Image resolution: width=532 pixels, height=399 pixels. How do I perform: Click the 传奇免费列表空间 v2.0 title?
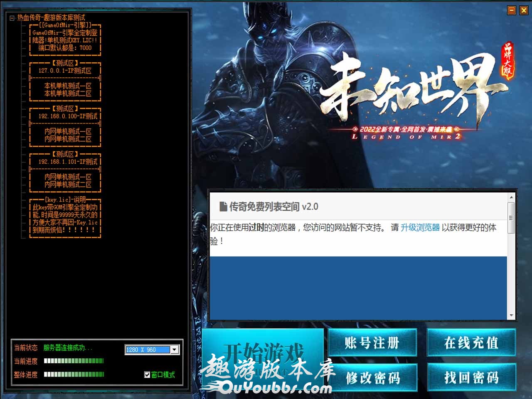273,206
